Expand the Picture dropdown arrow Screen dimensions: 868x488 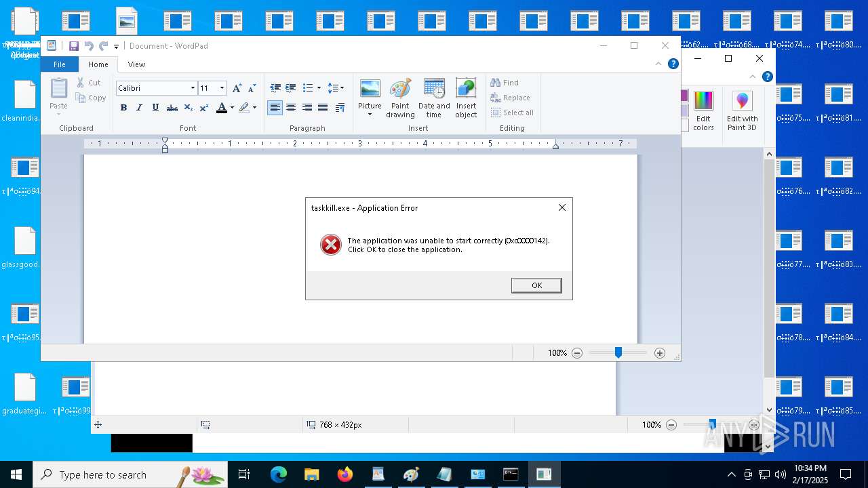coord(370,115)
